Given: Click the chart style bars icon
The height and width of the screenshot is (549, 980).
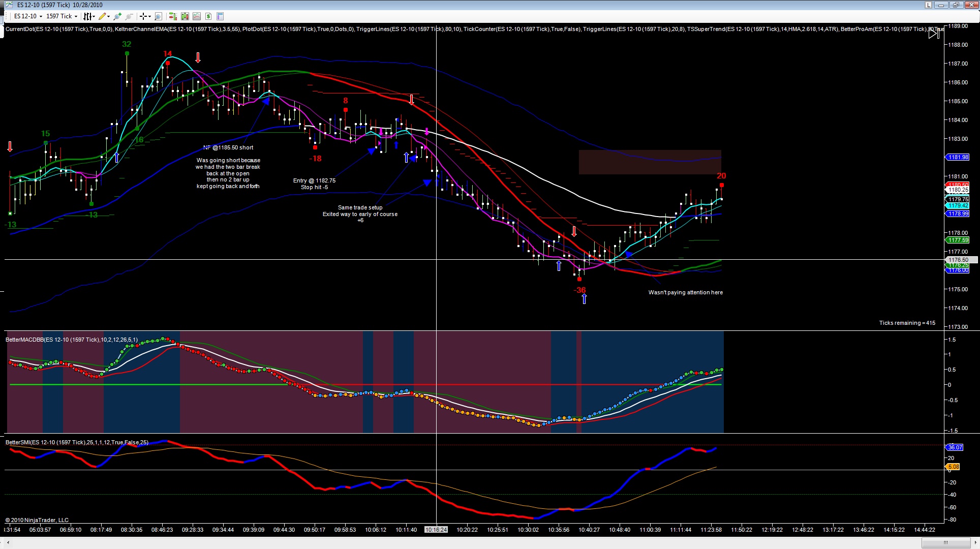Looking at the screenshot, I should pos(87,16).
